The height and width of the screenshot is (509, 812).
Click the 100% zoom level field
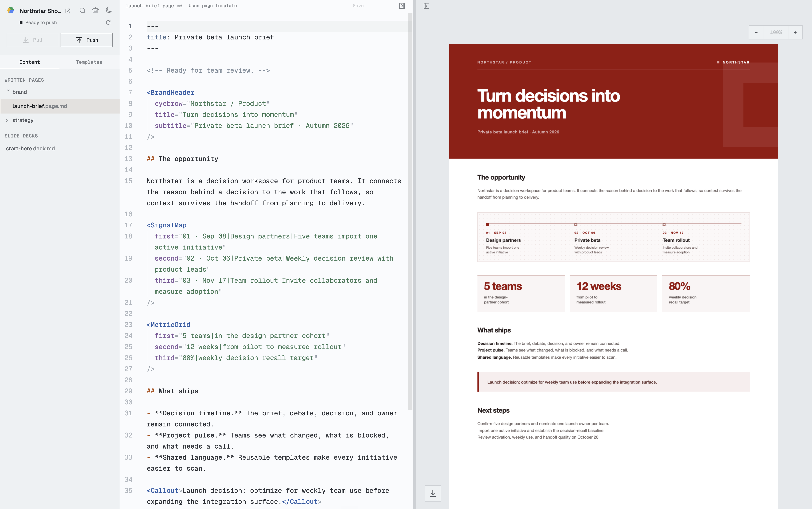(776, 32)
